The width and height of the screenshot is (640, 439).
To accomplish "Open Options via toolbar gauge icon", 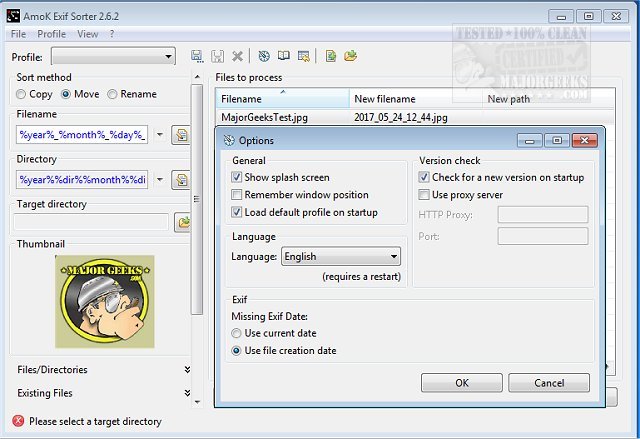I will [x=264, y=56].
